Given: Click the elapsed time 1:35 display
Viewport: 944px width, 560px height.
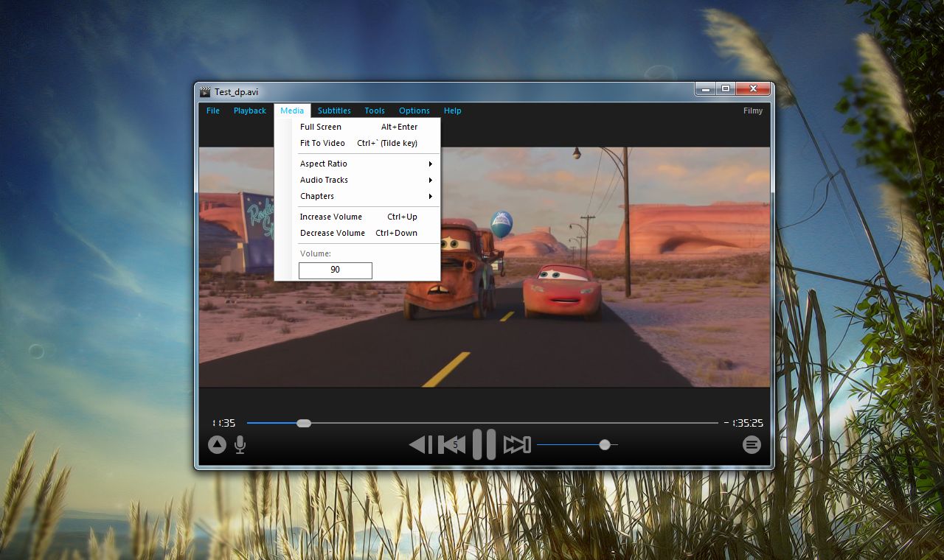Looking at the screenshot, I should [223, 423].
